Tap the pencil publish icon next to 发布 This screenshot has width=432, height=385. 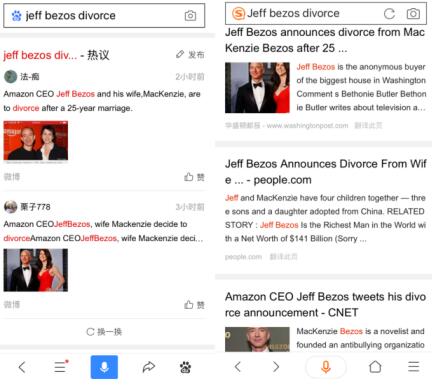[180, 54]
